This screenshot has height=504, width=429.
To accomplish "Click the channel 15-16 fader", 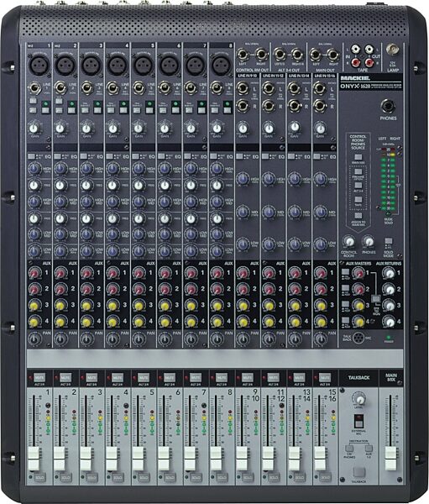I will tap(320, 459).
